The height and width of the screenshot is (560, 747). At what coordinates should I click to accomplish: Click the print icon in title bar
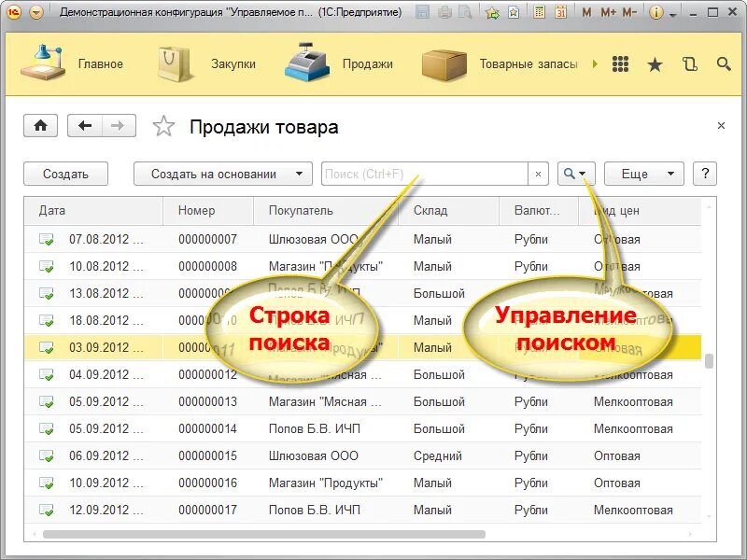pos(444,12)
